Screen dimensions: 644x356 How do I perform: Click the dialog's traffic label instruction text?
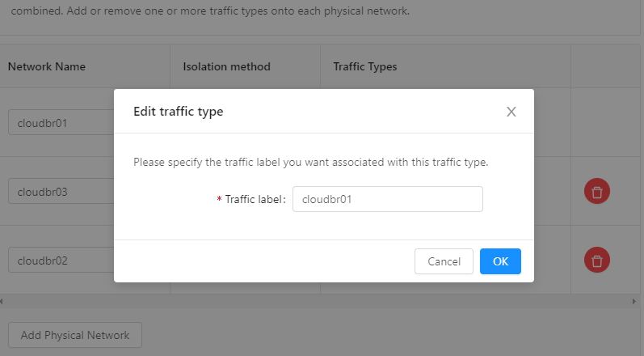tap(311, 162)
